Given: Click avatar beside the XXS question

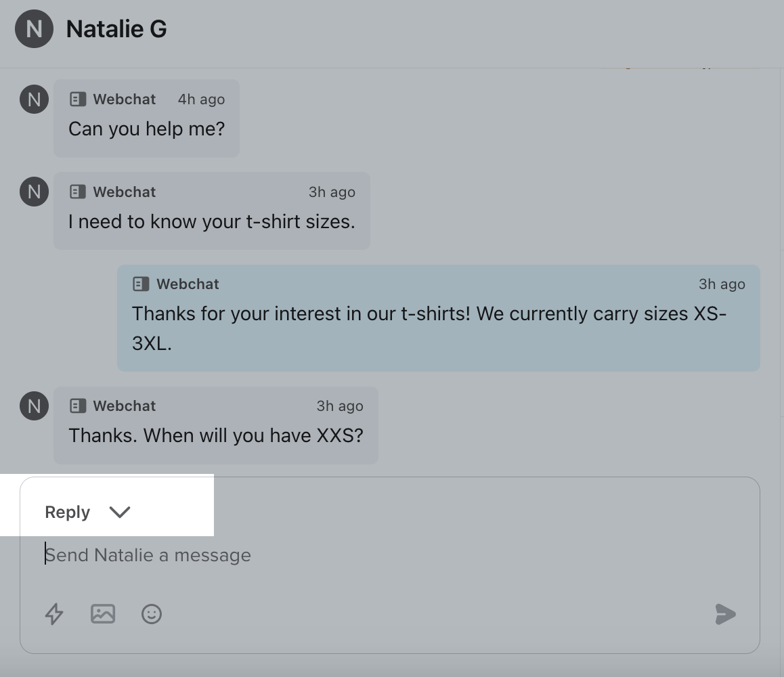Looking at the screenshot, I should (x=34, y=406).
